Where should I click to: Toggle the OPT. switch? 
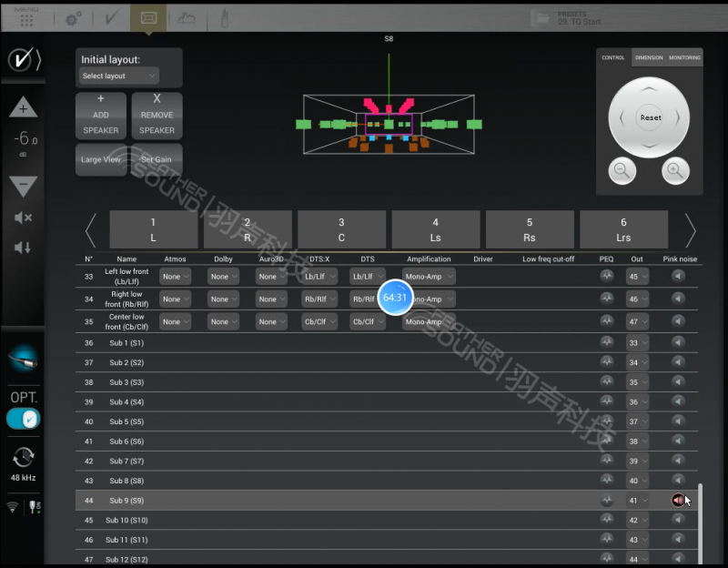(x=24, y=419)
